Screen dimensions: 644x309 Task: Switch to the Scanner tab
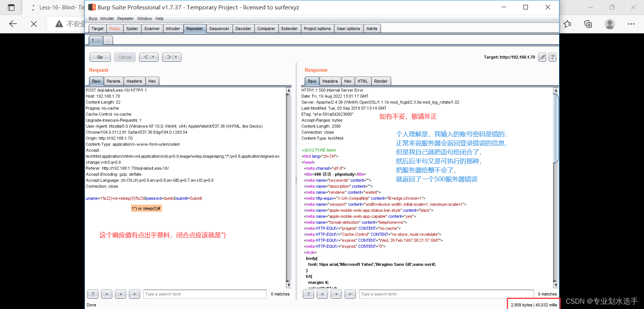(x=152, y=29)
